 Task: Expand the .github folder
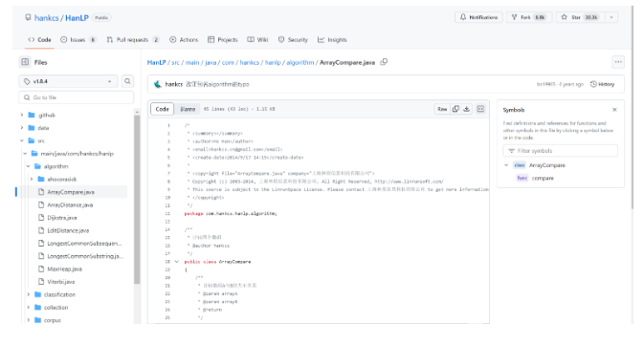pyautogui.click(x=22, y=116)
